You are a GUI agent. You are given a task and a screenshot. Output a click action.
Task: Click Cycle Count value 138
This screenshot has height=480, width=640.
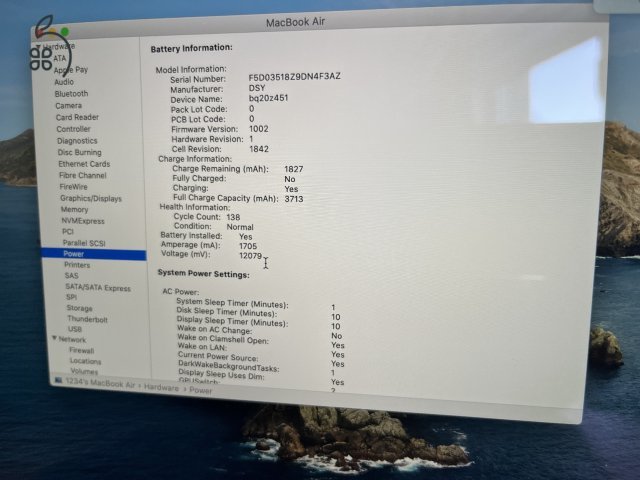(x=233, y=218)
